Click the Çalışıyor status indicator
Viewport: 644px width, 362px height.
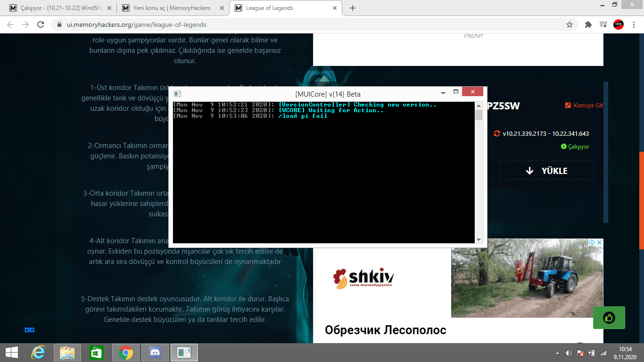(x=575, y=147)
